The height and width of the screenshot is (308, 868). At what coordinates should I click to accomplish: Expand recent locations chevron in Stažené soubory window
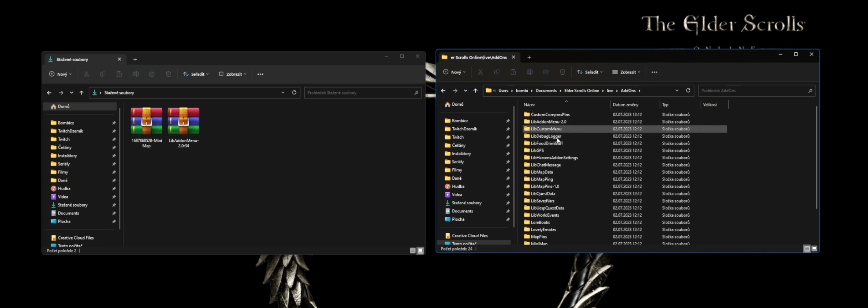point(71,93)
